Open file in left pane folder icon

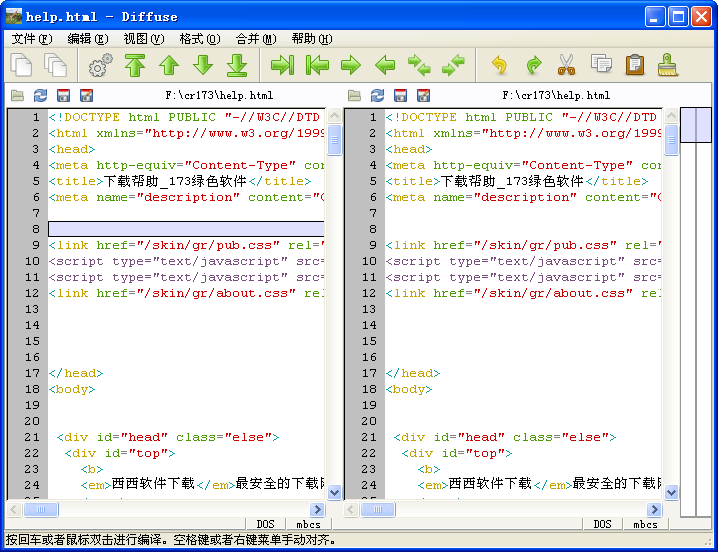(17, 96)
